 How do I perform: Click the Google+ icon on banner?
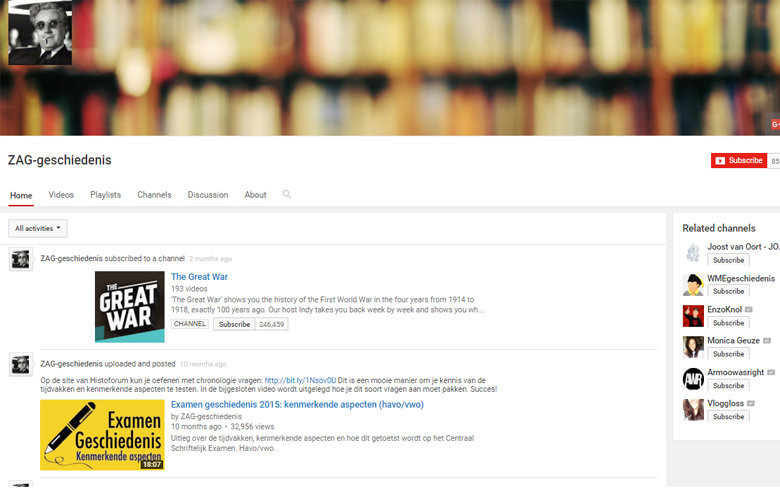pos(775,124)
